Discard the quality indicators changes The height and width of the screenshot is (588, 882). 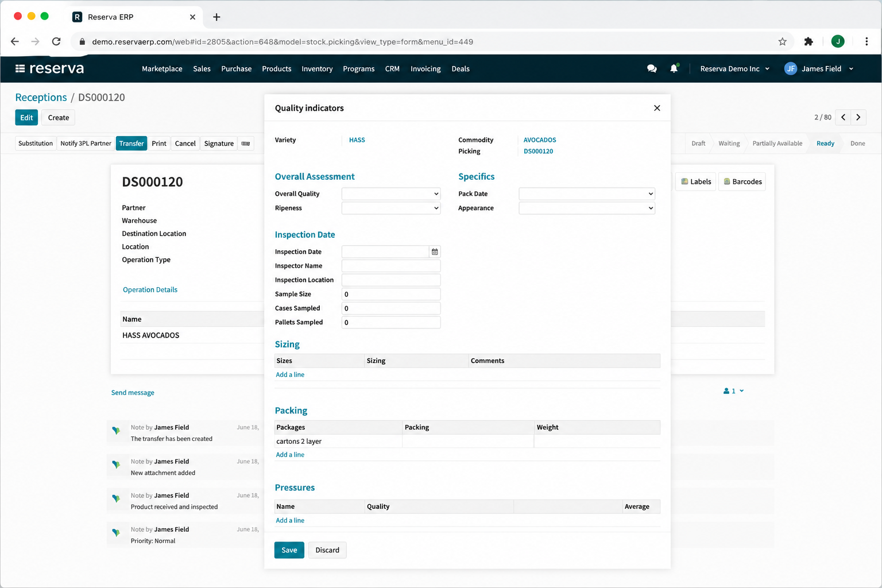pyautogui.click(x=327, y=550)
